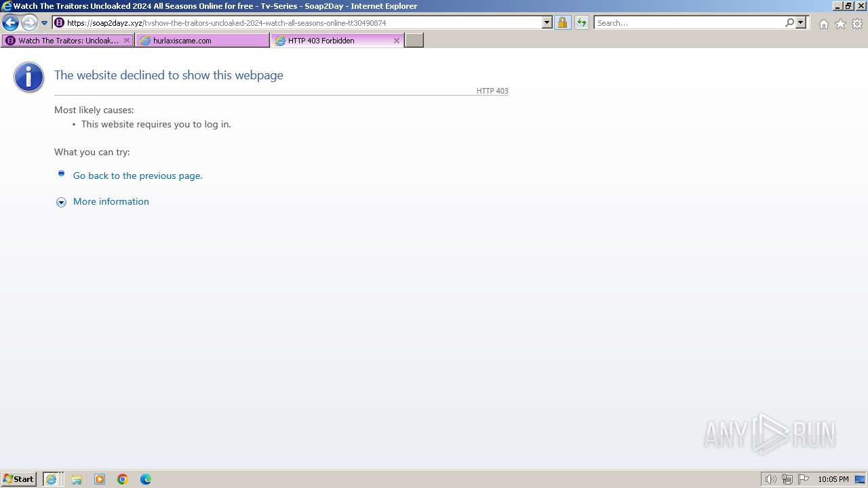868x488 pixels.
Task: Click the HTTP 403 error code text
Action: point(492,91)
